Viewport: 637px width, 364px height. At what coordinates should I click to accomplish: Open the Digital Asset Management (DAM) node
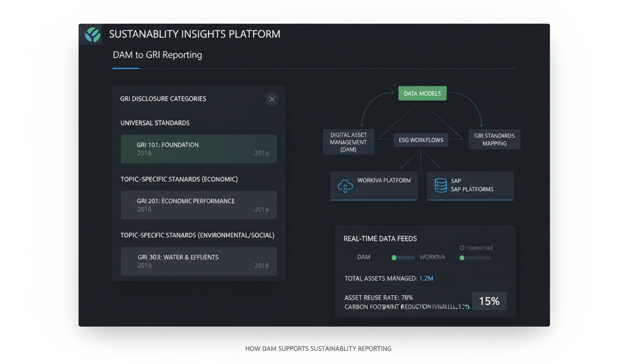click(348, 141)
